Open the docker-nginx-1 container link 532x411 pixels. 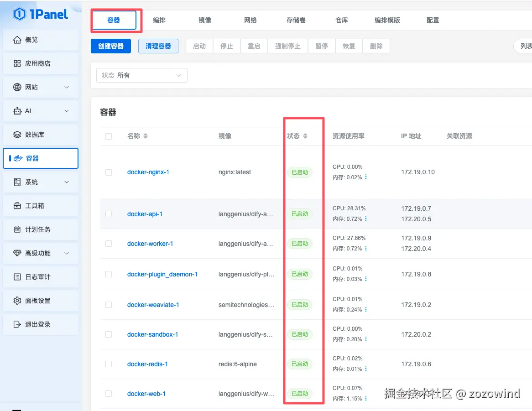148,172
